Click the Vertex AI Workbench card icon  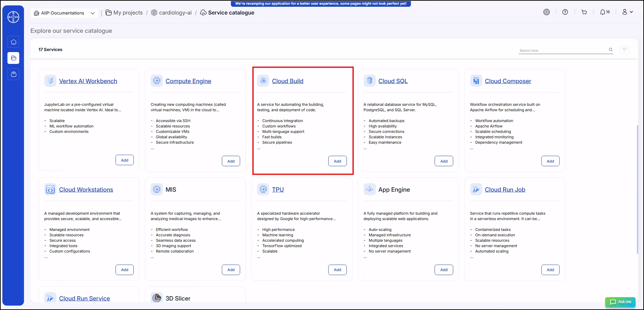[x=50, y=81]
